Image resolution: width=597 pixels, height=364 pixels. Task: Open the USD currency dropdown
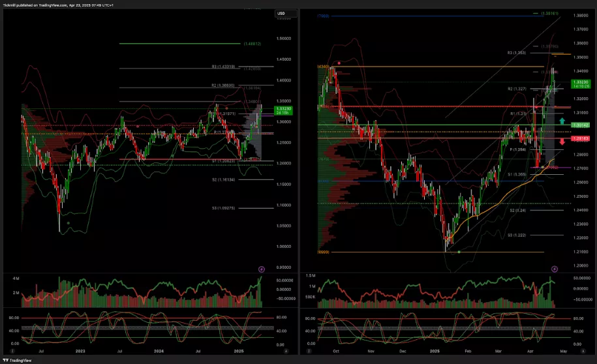tap(281, 13)
